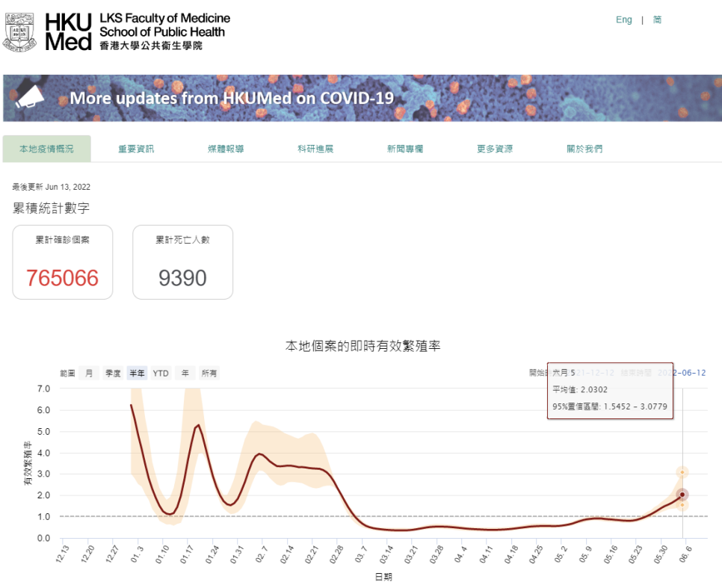Set chart range to 月
The image size is (722, 588).
89,373
